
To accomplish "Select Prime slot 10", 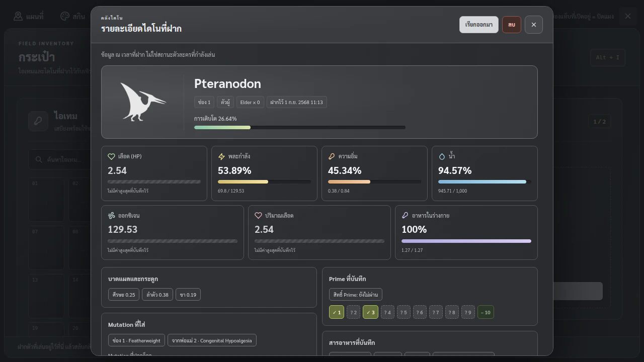I will (x=486, y=312).
